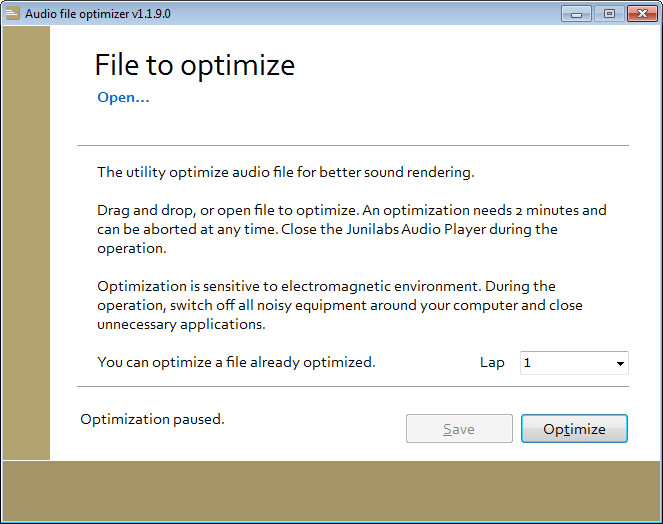Maximize the Audio file optimizer window
Screen dimensions: 663x524
[609, 14]
